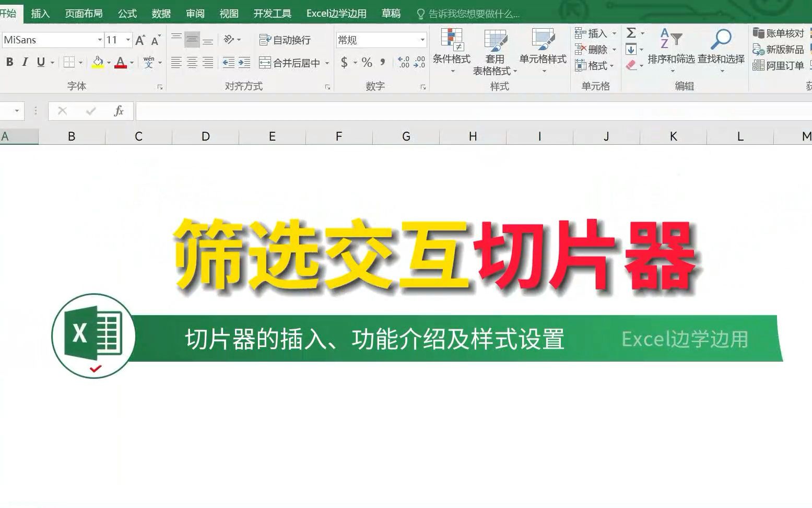Increase indent
The height and width of the screenshot is (508, 812).
[244, 63]
